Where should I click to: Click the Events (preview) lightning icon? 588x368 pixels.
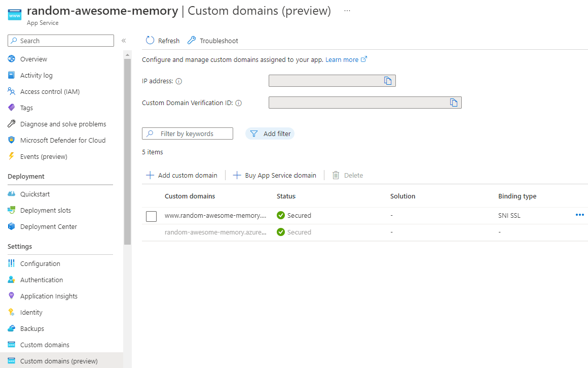point(11,156)
